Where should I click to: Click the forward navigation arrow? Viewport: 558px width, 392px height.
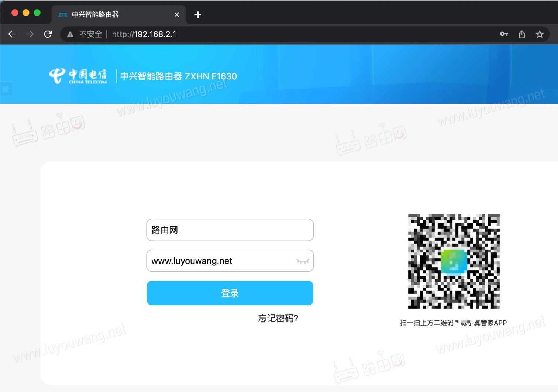tap(30, 34)
